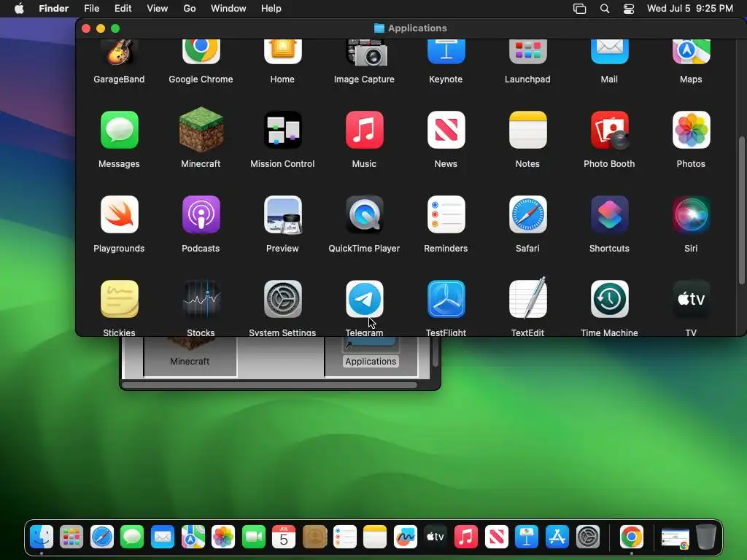The image size is (747, 560).
Task: Select the Notes app in Applications folder
Action: pyautogui.click(x=528, y=130)
